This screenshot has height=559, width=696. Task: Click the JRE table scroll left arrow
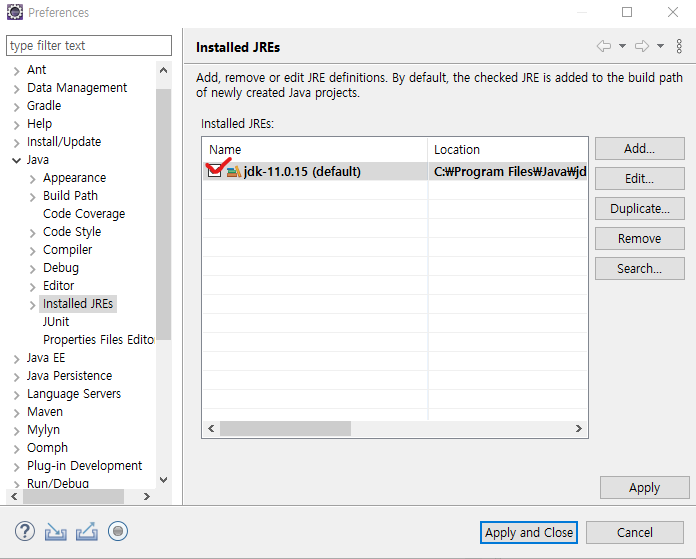pos(211,428)
